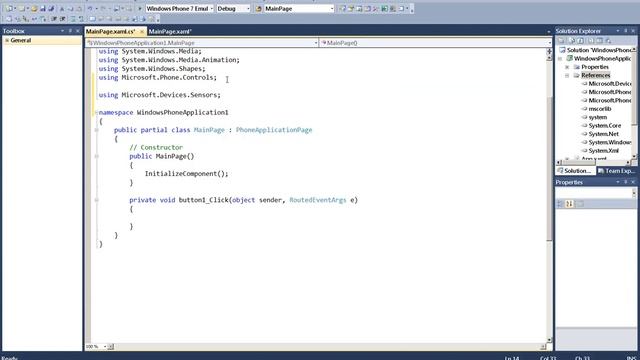Viewport: 640px width, 360px height.
Task: Open the MainPage find combo box
Action: pos(331,9)
